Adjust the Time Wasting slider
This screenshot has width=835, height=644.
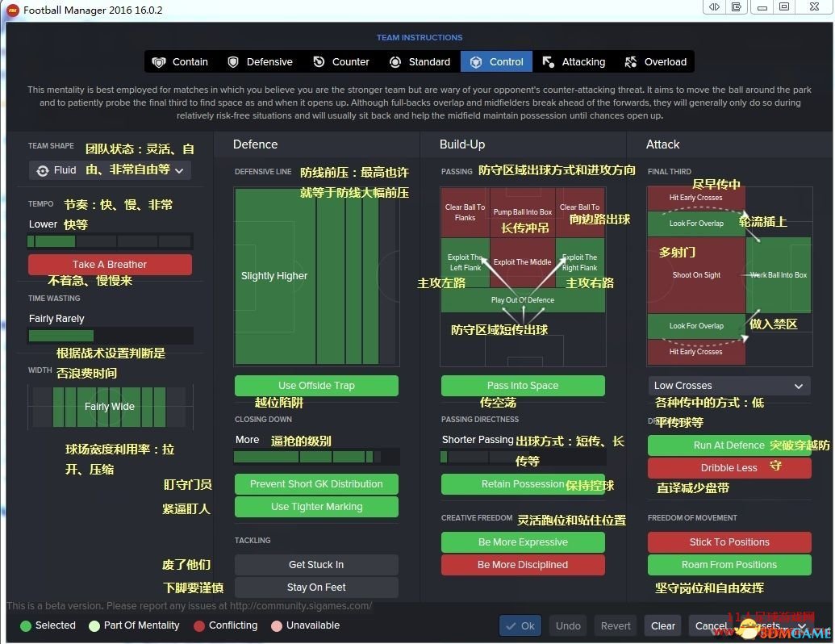pyautogui.click(x=111, y=336)
